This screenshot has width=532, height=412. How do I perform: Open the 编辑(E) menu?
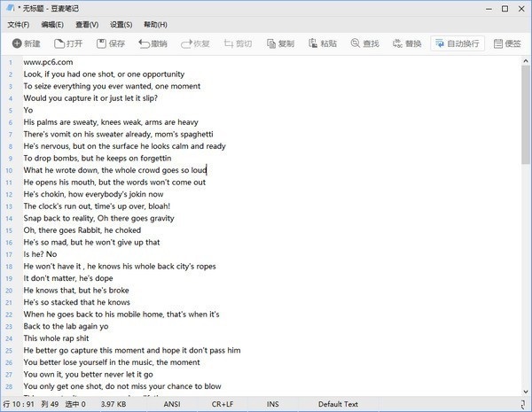click(x=52, y=25)
